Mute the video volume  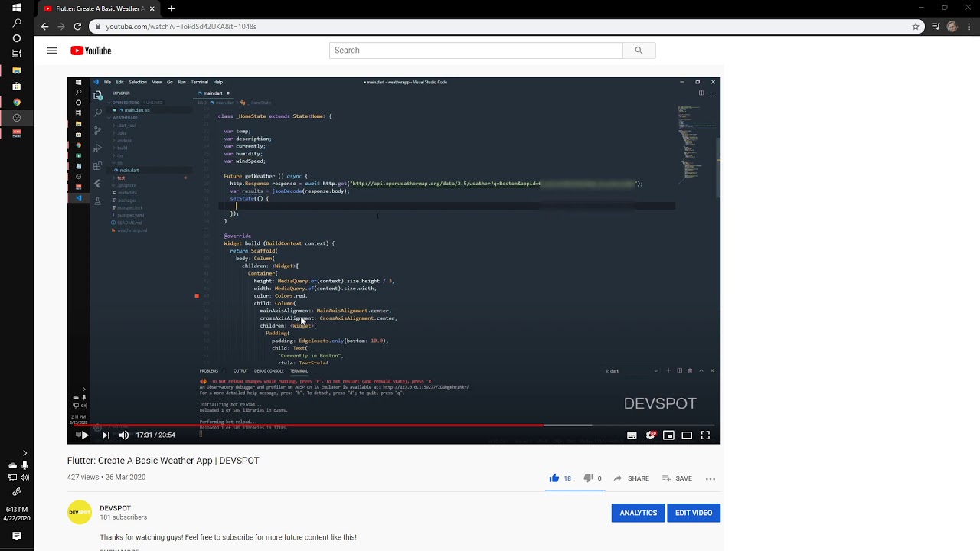click(124, 435)
